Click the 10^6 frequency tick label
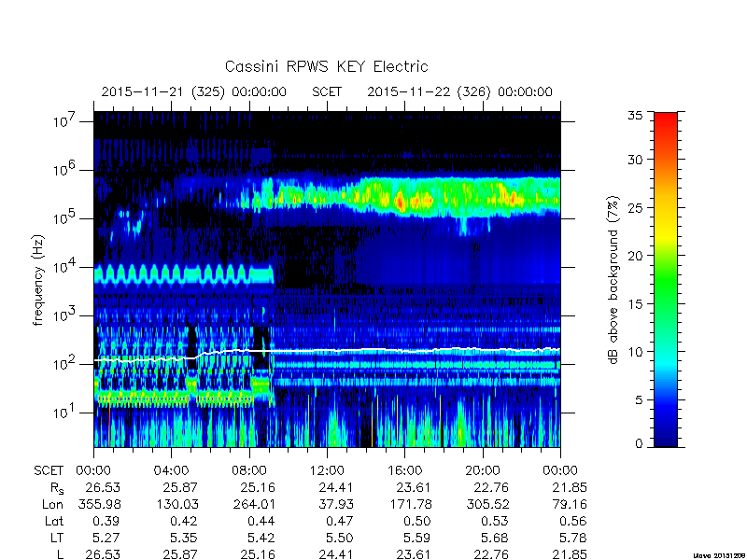The width and height of the screenshot is (747, 560). click(65, 169)
